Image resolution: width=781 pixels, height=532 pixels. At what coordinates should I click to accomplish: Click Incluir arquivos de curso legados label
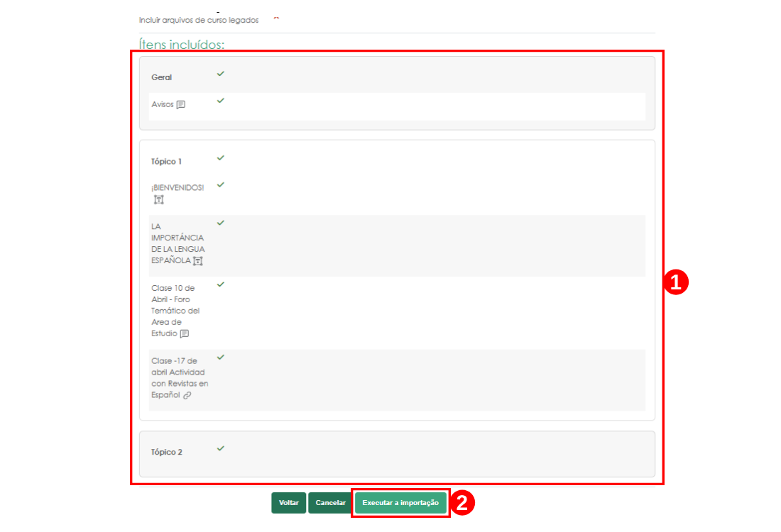[199, 20]
